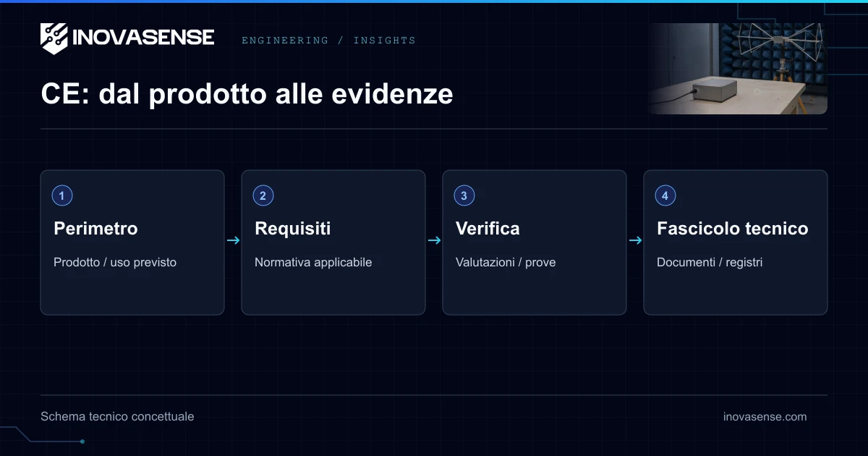
Task: Select the Perimetro card heading
Action: click(95, 229)
